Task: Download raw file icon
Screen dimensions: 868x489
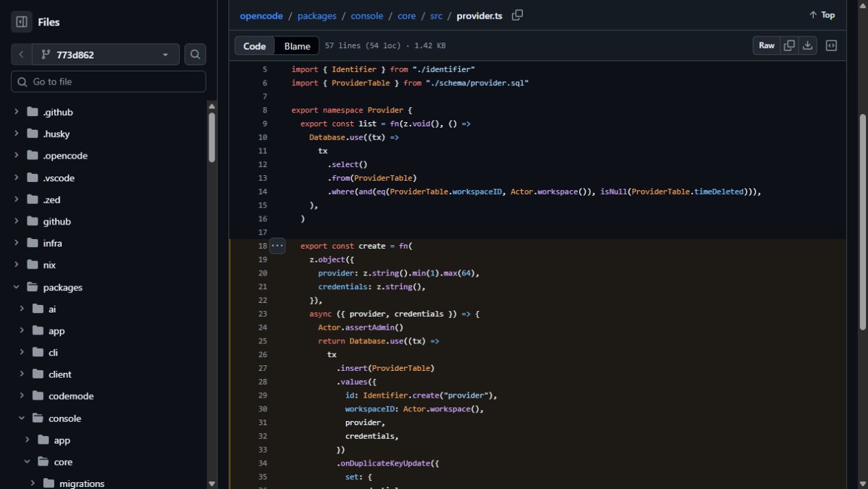Action: point(808,45)
